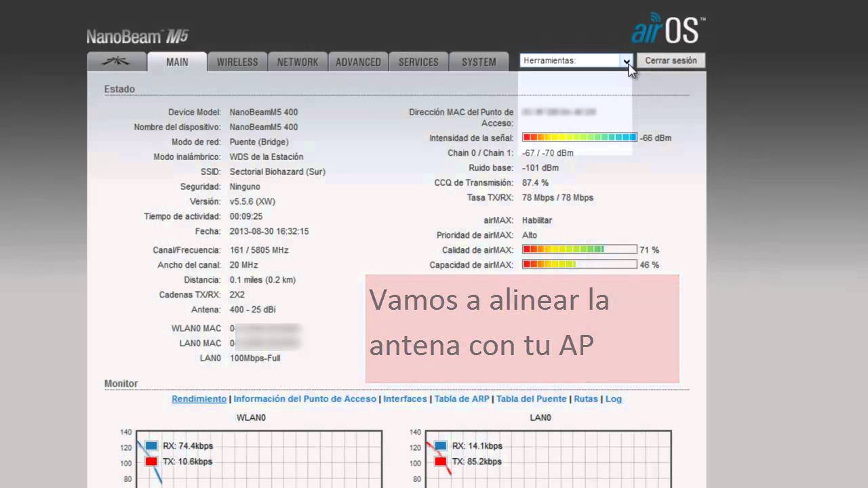Select SSID value Sectorial Biohazard (Sur)
This screenshot has width=868, height=488.
(x=277, y=171)
